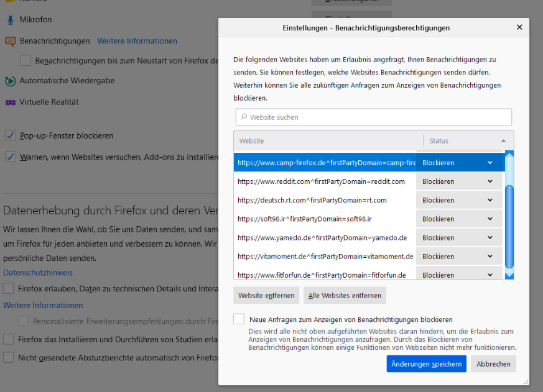Click the search magnifier icon in dialog

(244, 117)
